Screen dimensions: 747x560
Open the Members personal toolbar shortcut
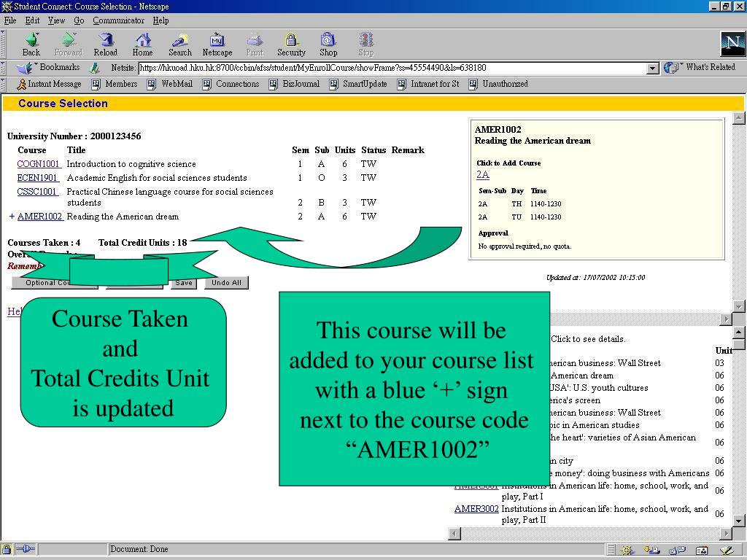[115, 84]
